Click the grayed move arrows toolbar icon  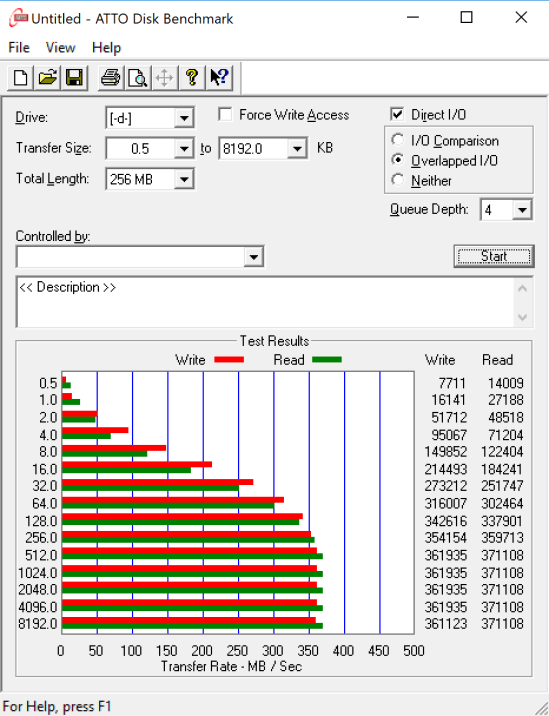[x=164, y=78]
